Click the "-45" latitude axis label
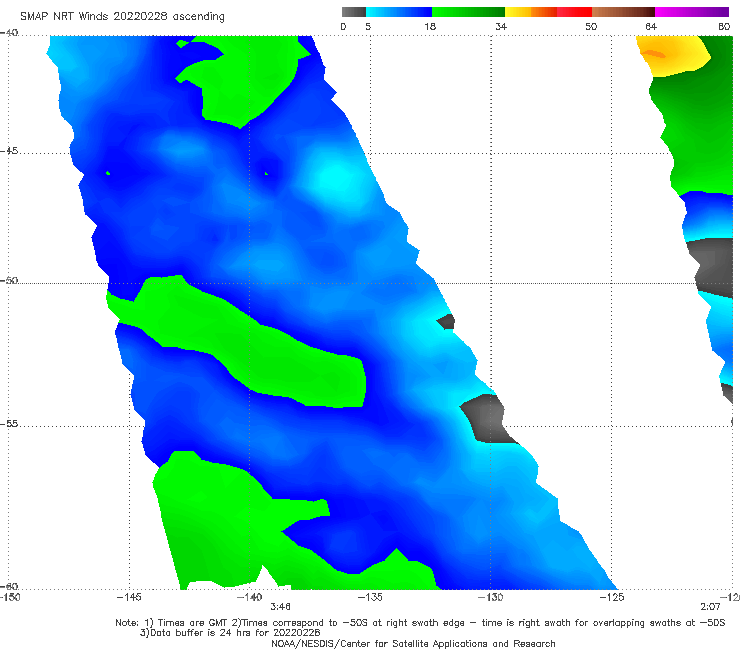The height and width of the screenshot is (650, 740). 9,151
